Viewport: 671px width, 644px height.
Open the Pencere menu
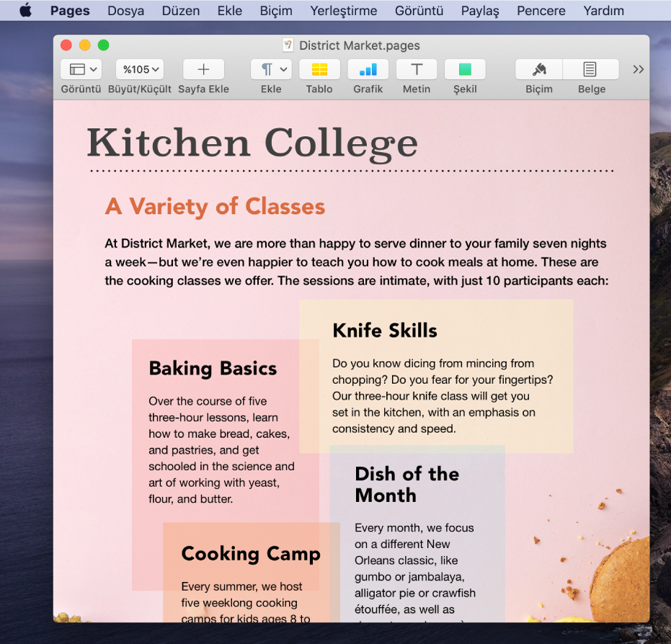(x=541, y=10)
